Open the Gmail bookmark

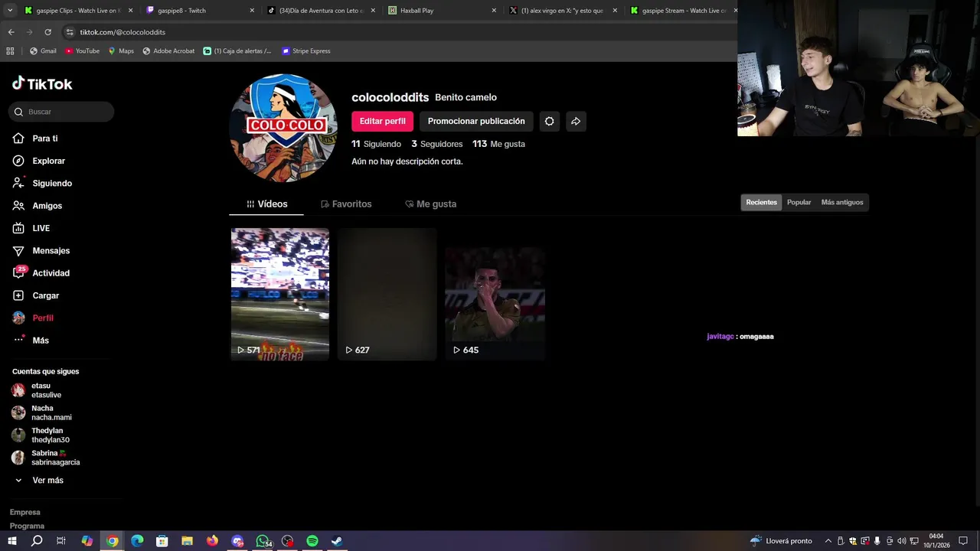click(x=43, y=51)
